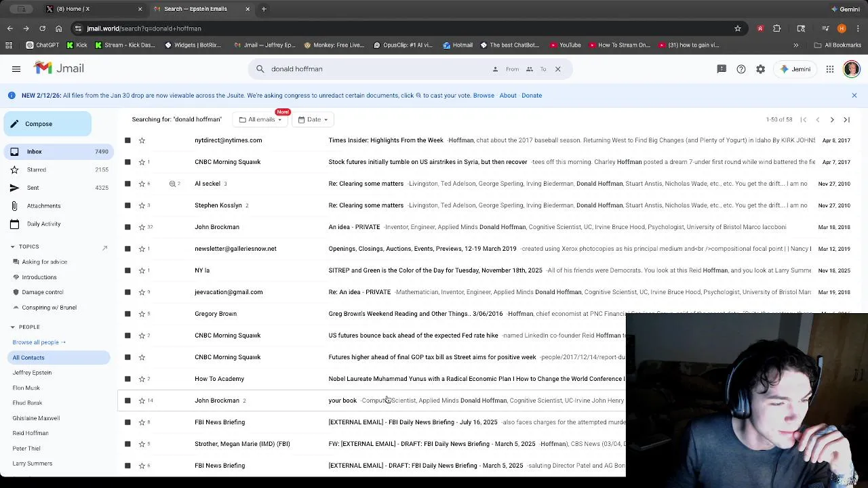The image size is (868, 488).
Task: Filter by Jeffrey Epstein contact
Action: point(32,373)
